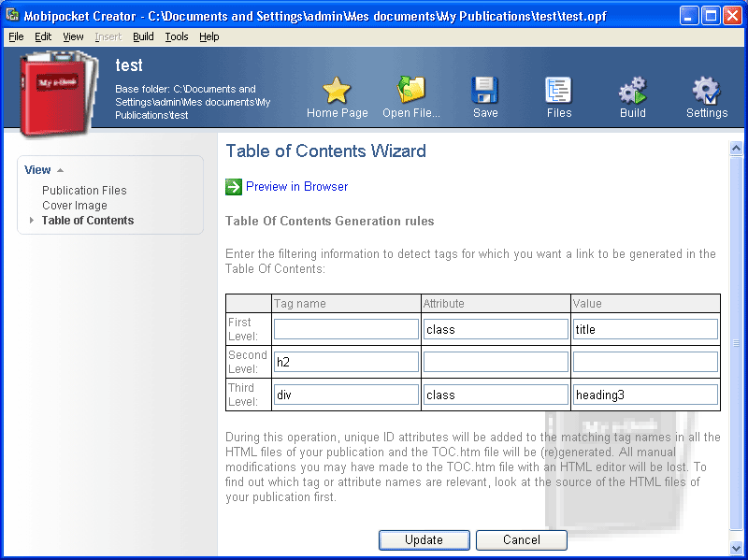Open the File menu
Screen dimensions: 748x560
click(x=16, y=36)
